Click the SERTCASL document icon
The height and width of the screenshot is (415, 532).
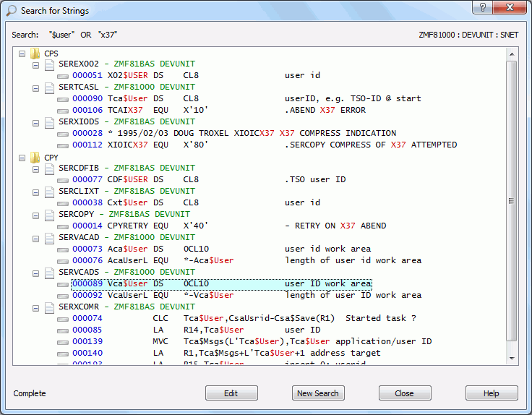coord(50,87)
